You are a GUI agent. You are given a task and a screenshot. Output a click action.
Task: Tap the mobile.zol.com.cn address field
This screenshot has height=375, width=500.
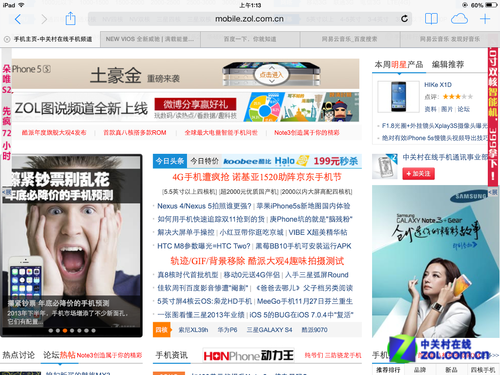(x=249, y=19)
